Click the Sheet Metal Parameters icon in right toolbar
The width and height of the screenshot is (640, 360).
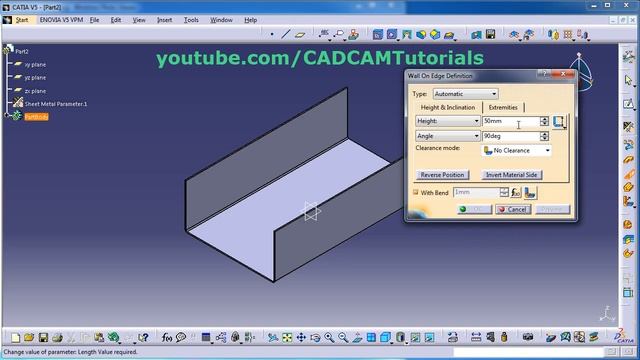628,127
